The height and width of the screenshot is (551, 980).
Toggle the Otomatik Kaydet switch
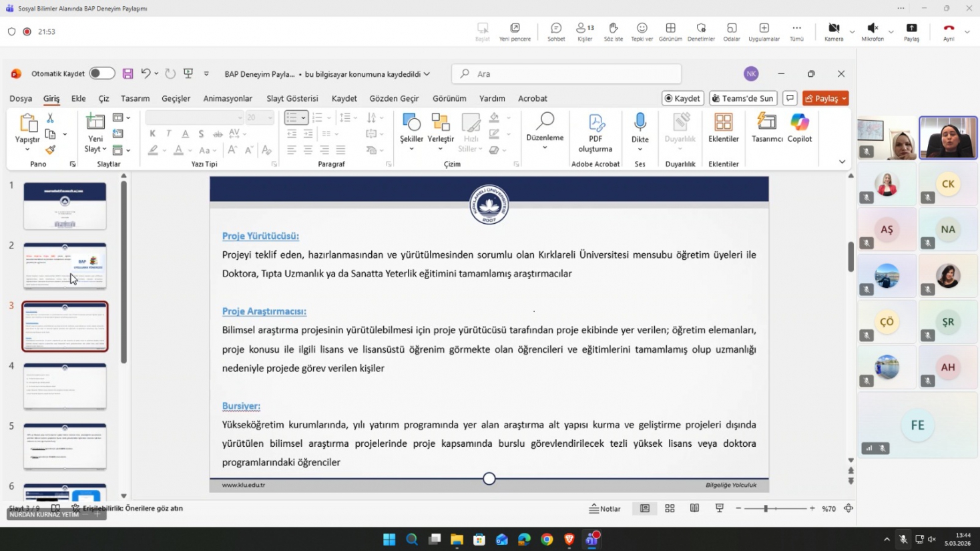pos(101,73)
